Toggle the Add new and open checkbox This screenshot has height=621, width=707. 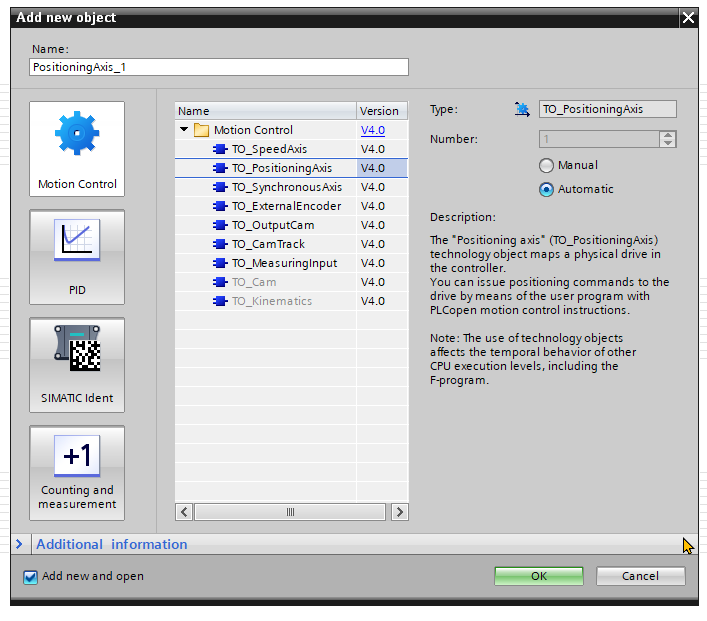(30, 577)
